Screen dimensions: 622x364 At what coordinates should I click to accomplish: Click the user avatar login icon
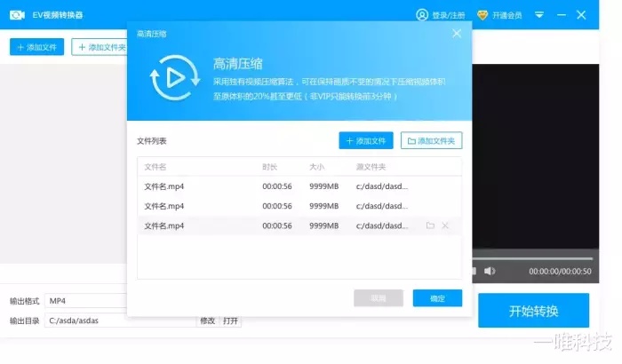[x=422, y=15]
